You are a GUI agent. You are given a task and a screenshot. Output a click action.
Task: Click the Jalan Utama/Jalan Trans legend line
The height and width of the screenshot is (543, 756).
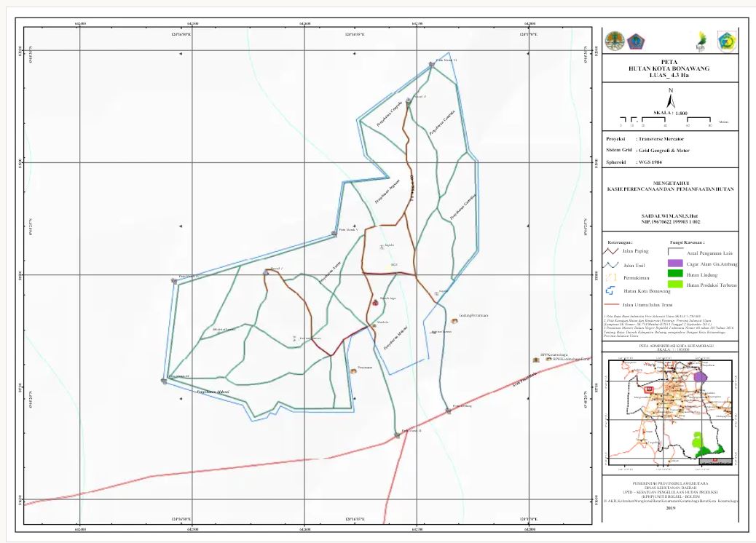[x=613, y=304]
